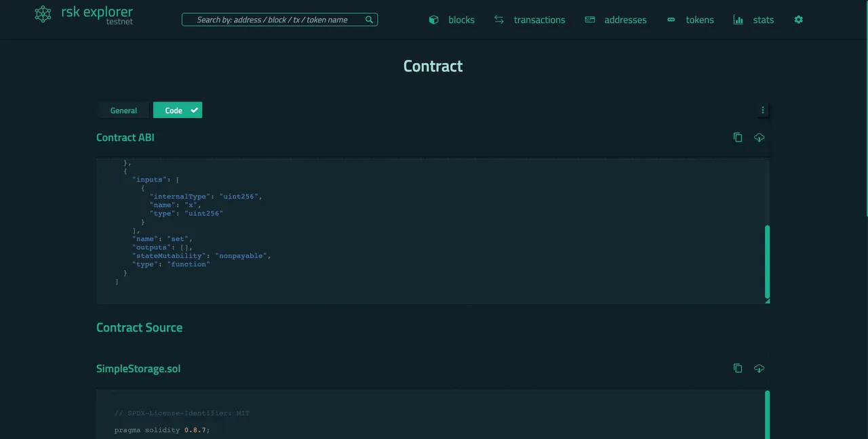Image resolution: width=868 pixels, height=439 pixels.
Task: Click the "name": "set" line
Action: point(163,239)
